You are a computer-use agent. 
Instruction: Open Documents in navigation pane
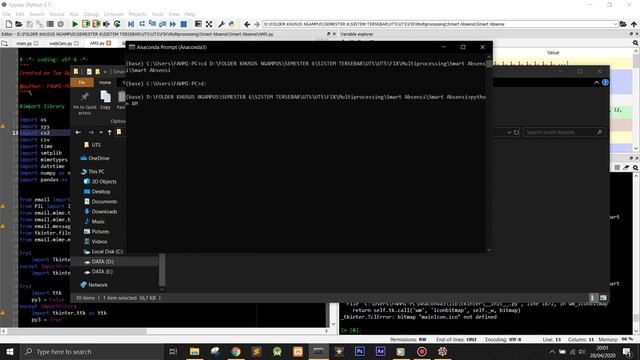(104, 202)
